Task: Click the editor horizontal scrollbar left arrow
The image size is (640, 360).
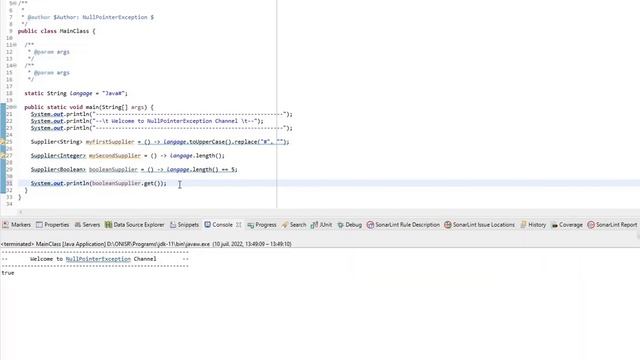Action: tap(20, 211)
